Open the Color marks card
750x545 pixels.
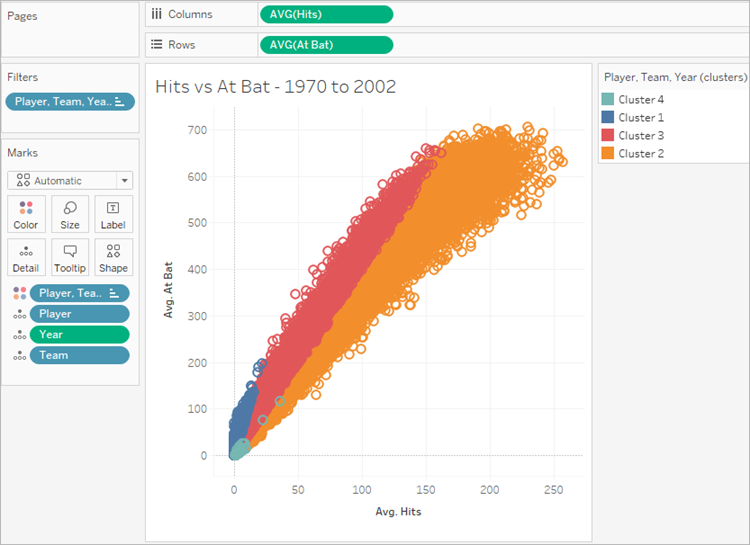26,214
